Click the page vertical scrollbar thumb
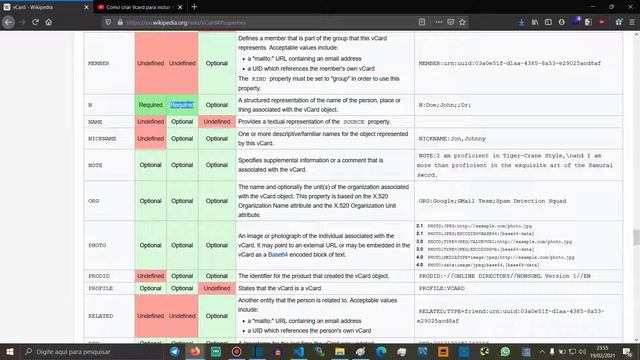 (636, 238)
